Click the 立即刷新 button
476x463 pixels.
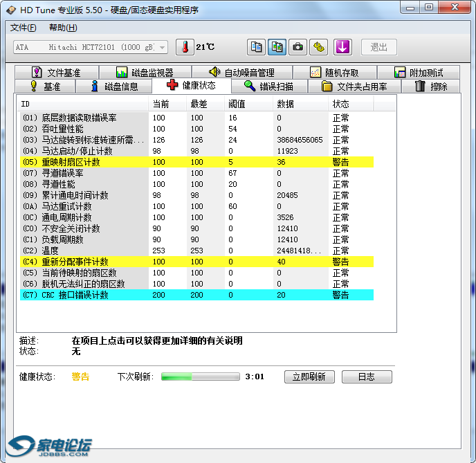coord(309,376)
